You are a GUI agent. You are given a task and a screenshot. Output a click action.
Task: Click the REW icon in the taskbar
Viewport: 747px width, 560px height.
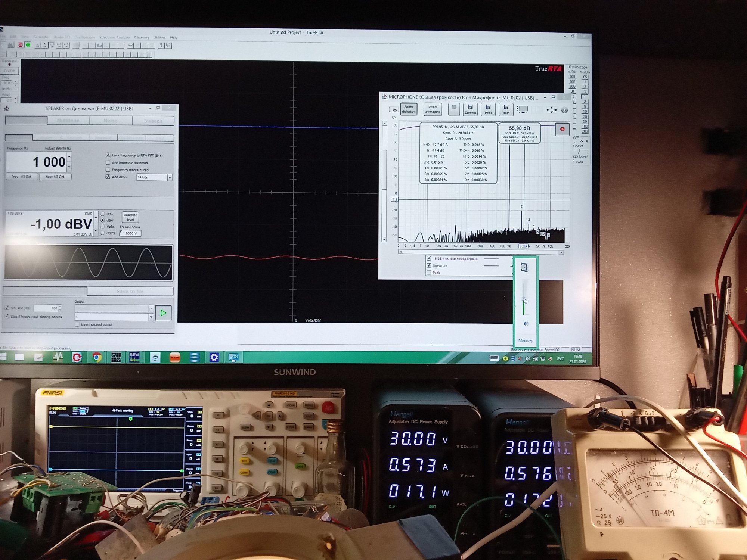pyautogui.click(x=134, y=357)
